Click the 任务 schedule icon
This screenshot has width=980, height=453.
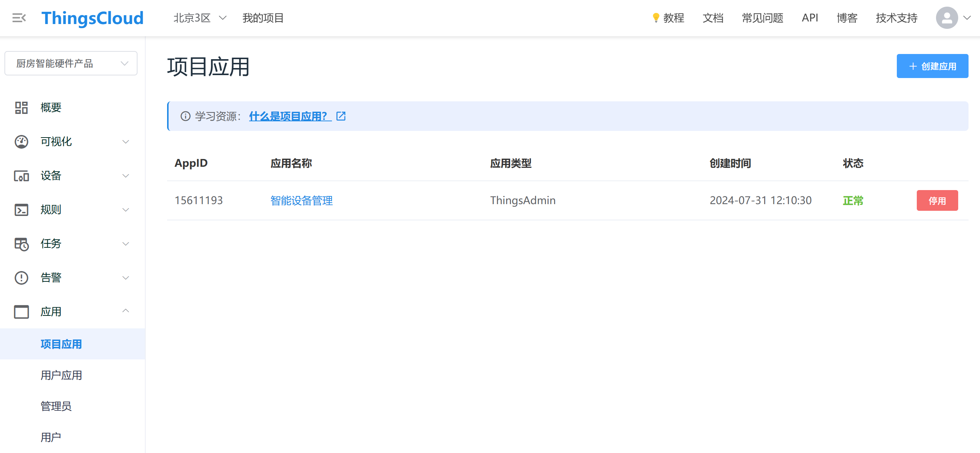coord(21,244)
